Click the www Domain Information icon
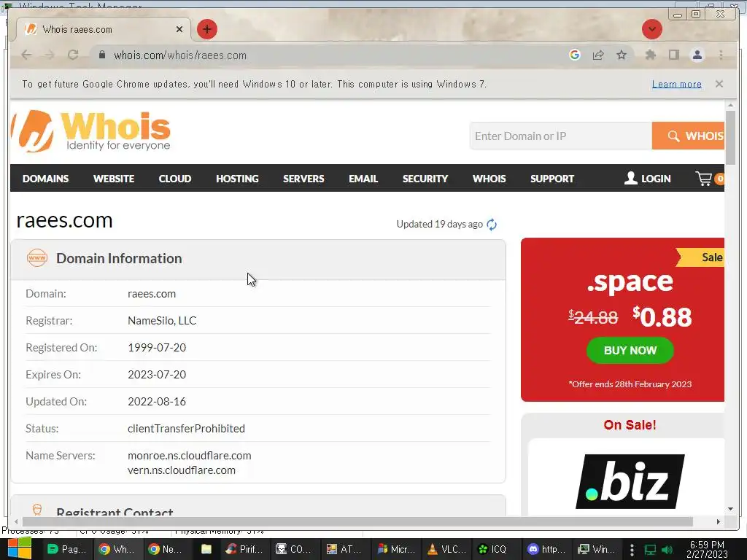The image size is (747, 560). (x=37, y=258)
